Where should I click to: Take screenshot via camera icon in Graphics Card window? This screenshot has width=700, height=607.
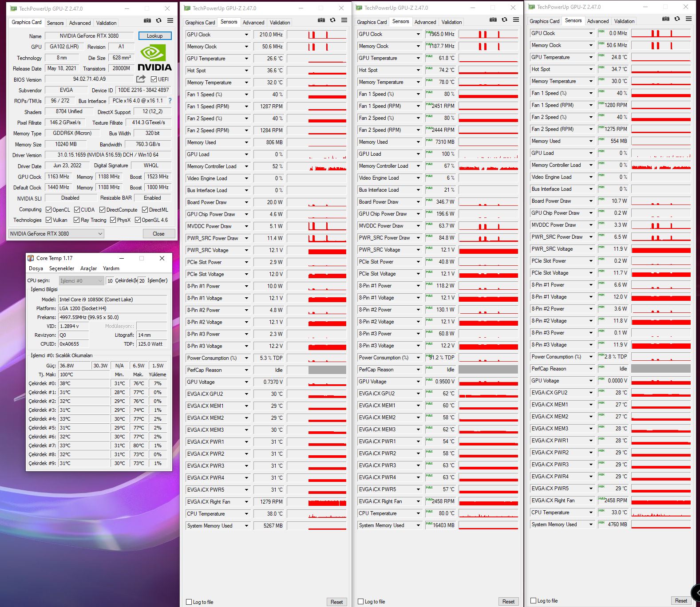point(147,20)
